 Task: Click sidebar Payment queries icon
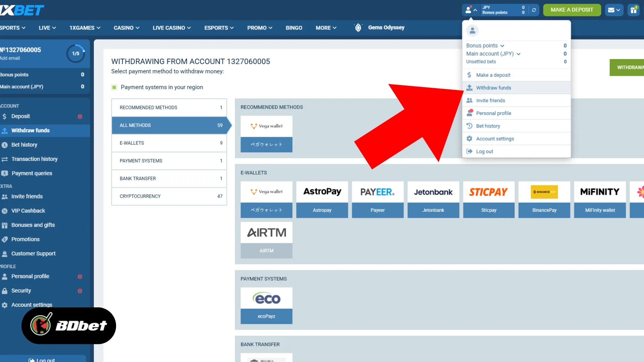click(4, 173)
